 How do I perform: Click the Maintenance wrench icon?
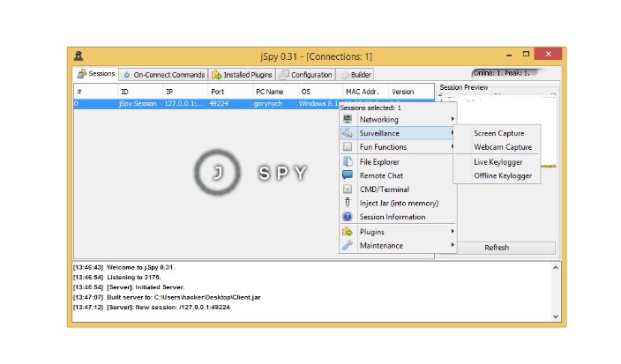(x=348, y=245)
